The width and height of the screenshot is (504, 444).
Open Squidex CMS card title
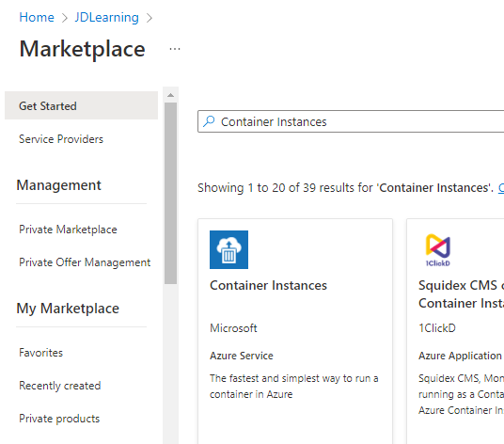(x=462, y=294)
